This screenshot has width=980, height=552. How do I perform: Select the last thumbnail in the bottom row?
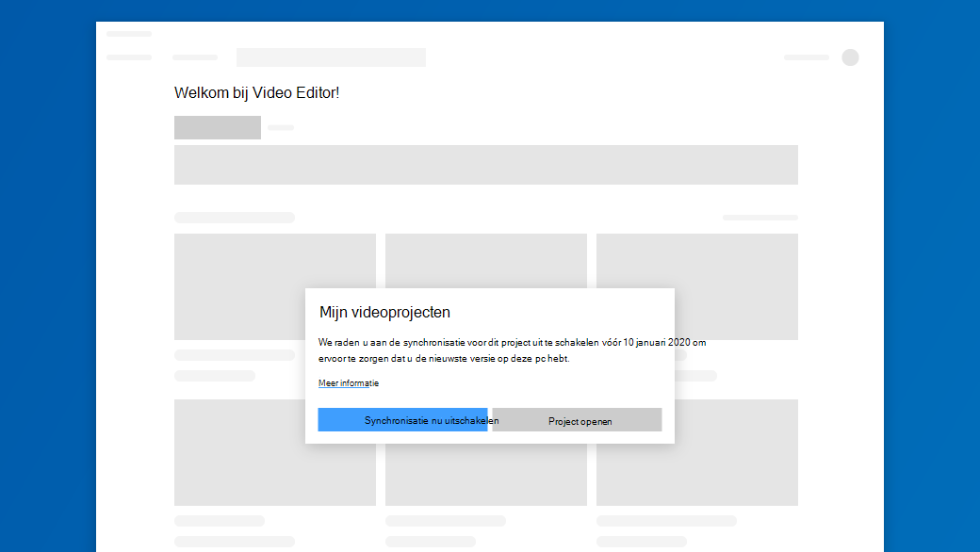click(x=697, y=453)
